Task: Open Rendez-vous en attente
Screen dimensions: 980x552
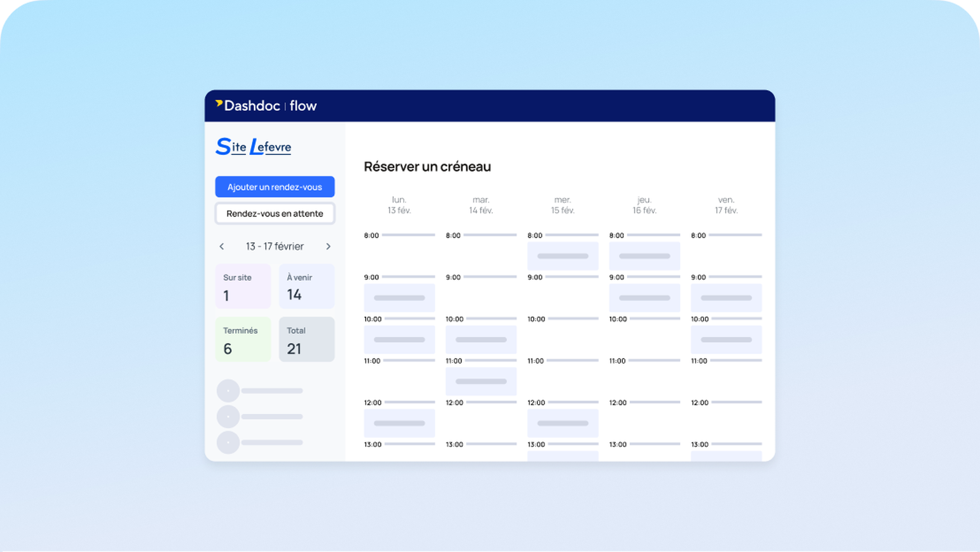Action: (x=275, y=213)
